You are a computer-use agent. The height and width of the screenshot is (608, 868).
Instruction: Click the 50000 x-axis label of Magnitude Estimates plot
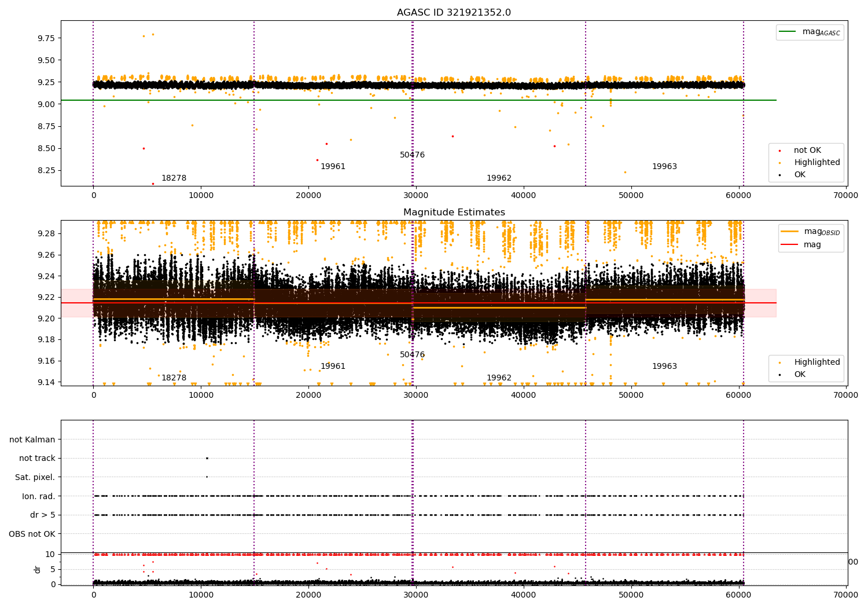[631, 395]
